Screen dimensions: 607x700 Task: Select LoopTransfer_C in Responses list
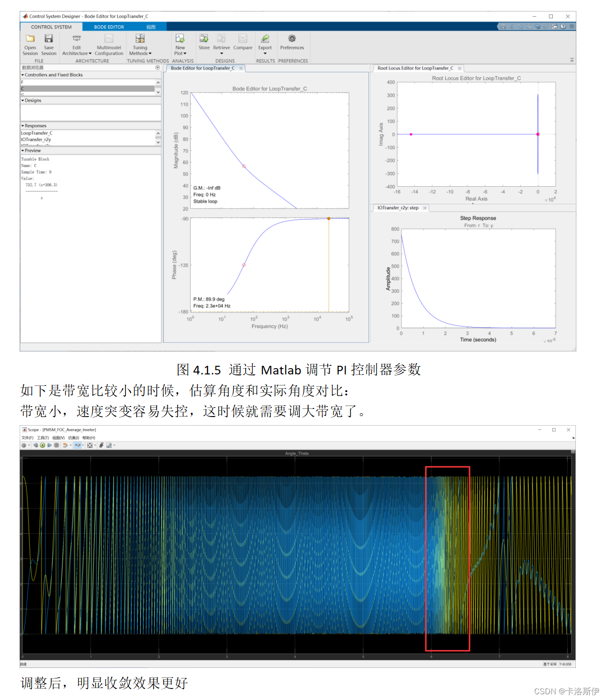(88, 133)
